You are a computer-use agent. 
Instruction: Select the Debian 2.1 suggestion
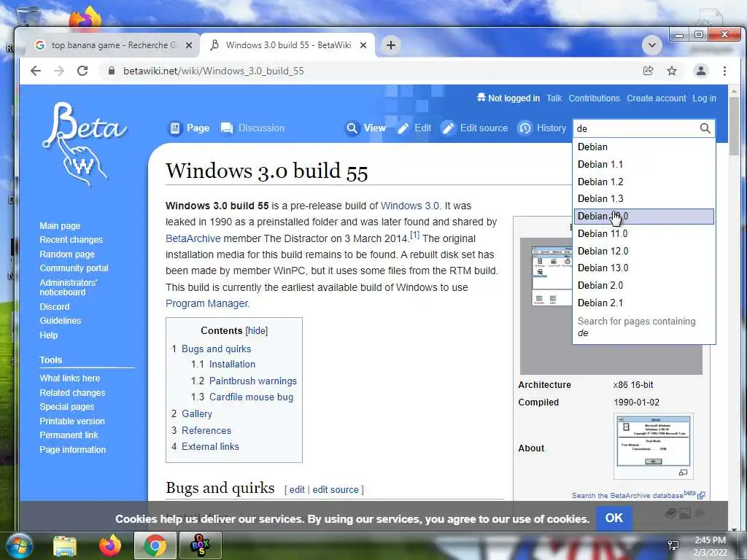643,303
